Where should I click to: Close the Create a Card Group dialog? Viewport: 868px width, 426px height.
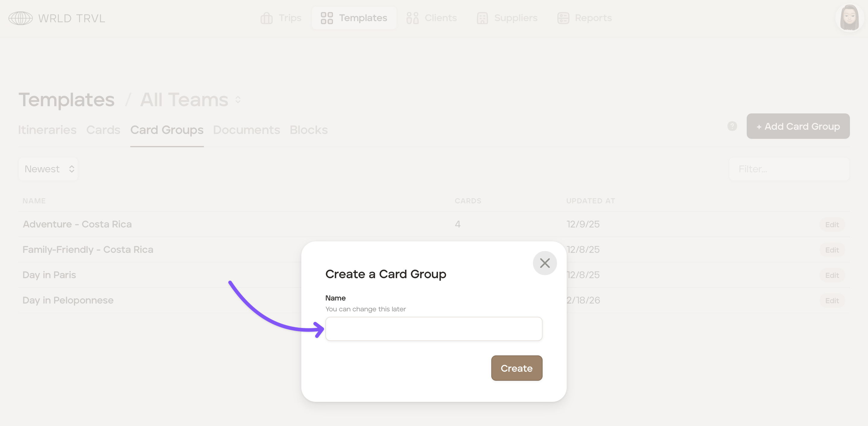[x=544, y=263]
